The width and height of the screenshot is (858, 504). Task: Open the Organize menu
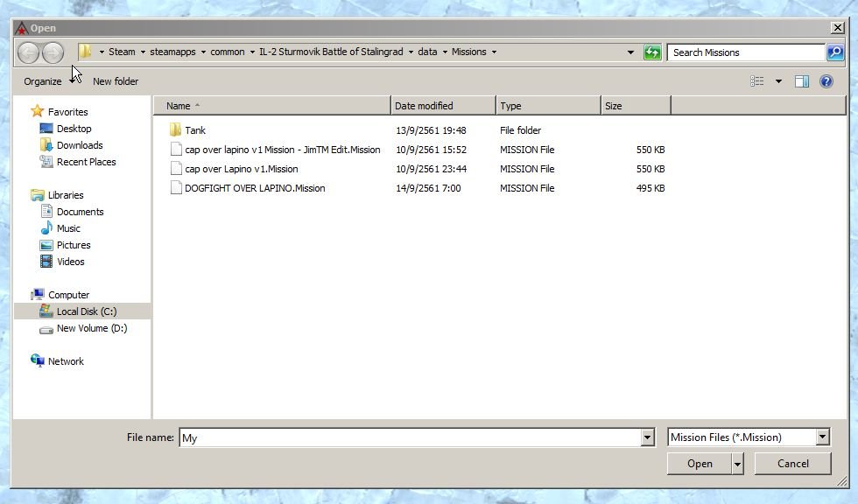pos(44,81)
